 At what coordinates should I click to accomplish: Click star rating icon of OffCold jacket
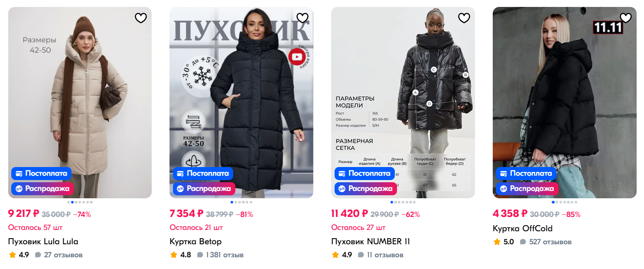[497, 242]
